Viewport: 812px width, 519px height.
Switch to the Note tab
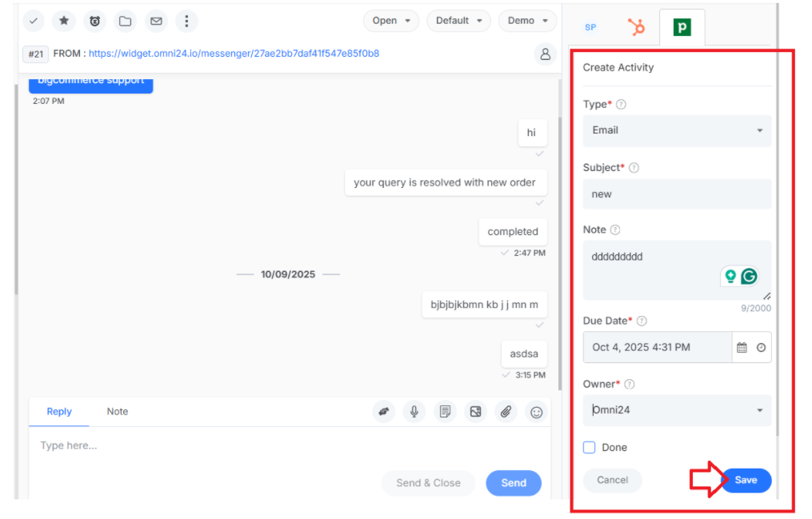pos(117,411)
